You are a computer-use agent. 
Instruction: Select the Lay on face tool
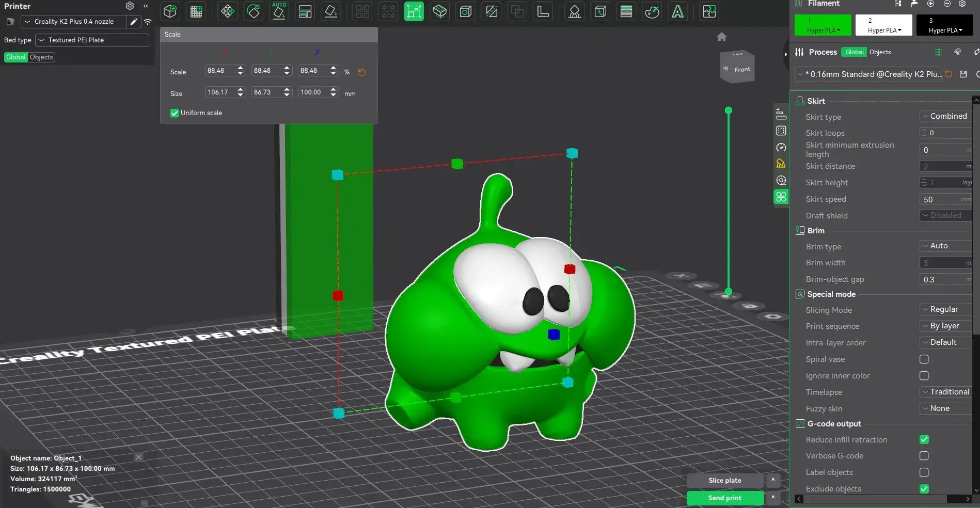click(331, 11)
